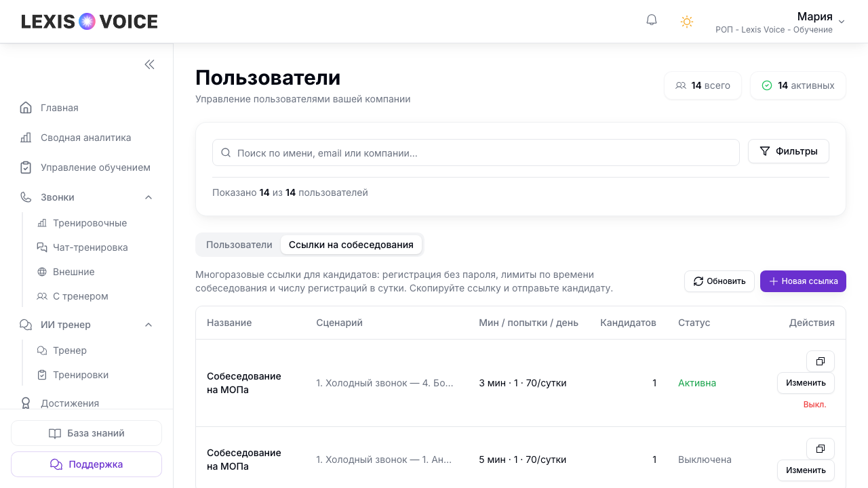Copy link icon for the Активна row
The width and height of the screenshot is (868, 488).
click(821, 361)
